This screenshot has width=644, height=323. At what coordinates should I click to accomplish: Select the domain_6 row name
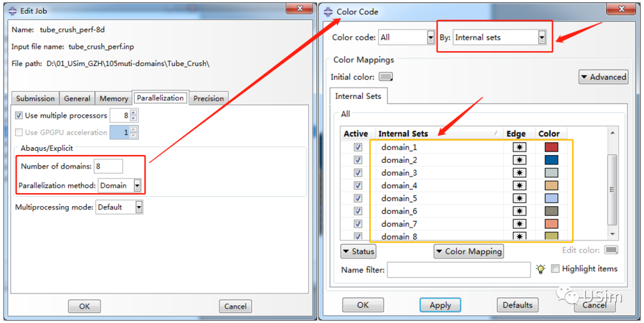coord(399,211)
